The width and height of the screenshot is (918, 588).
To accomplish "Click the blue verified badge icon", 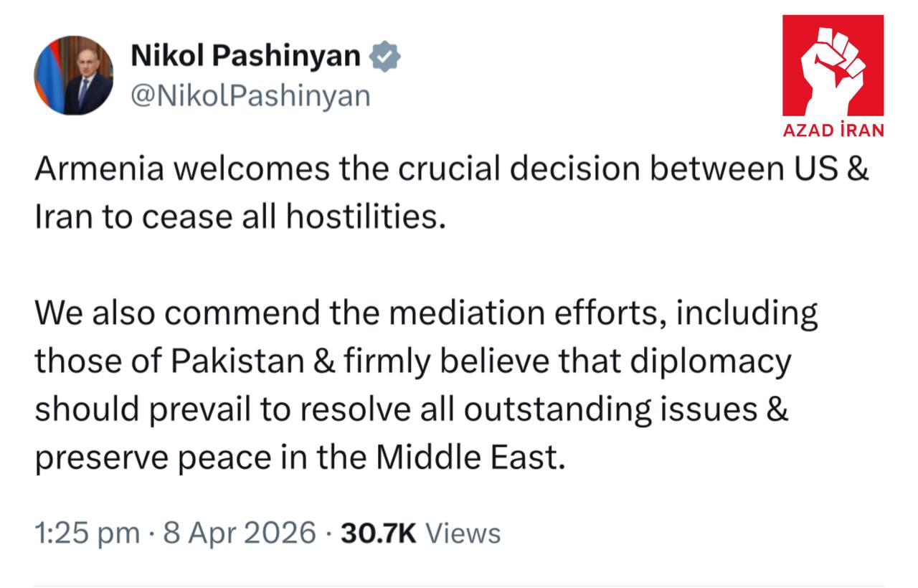I will pyautogui.click(x=385, y=57).
